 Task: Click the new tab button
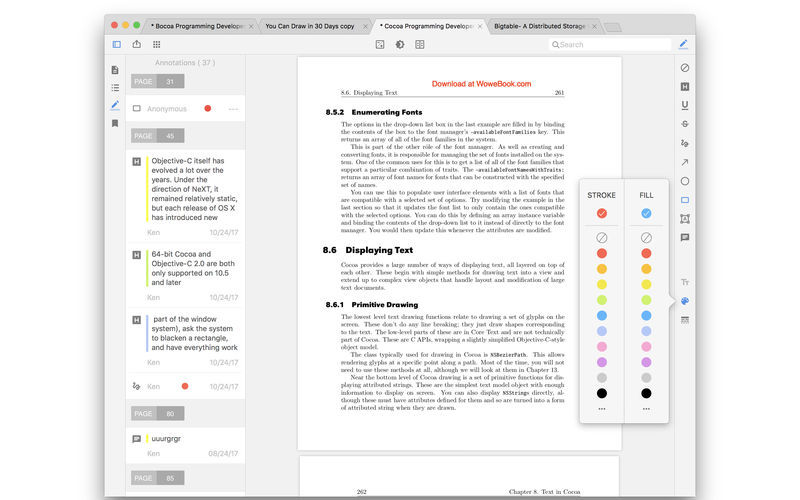(613, 27)
